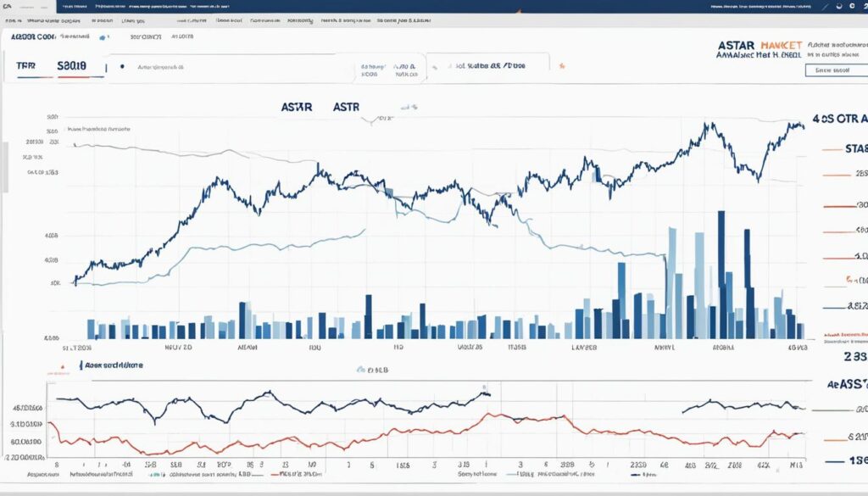Expand the chevron marker below the ASTR title
868x496 pixels.
click(369, 122)
